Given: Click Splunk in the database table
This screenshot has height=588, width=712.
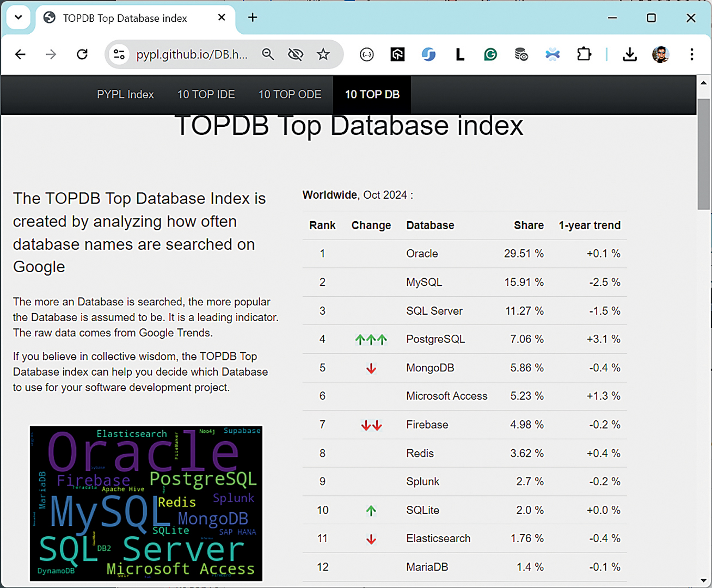Looking at the screenshot, I should point(422,482).
